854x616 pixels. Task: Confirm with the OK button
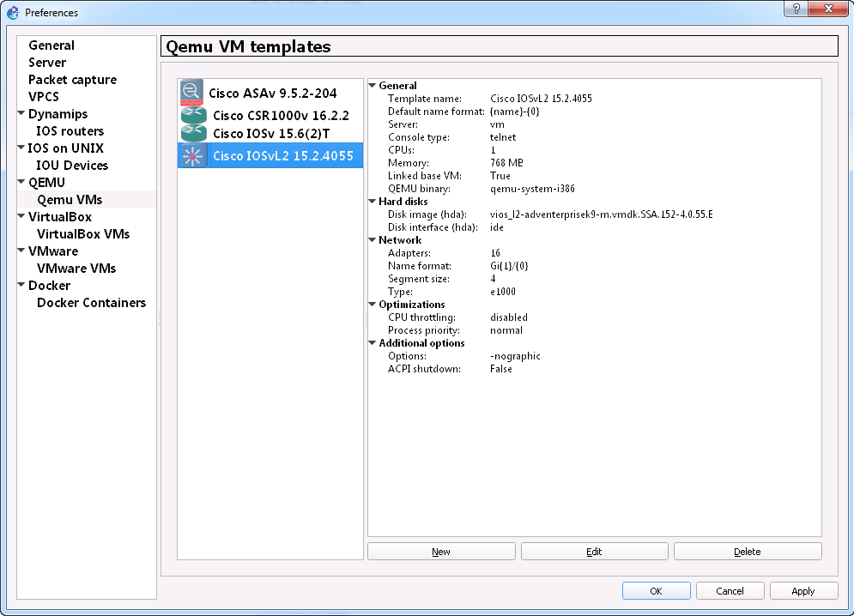click(657, 590)
